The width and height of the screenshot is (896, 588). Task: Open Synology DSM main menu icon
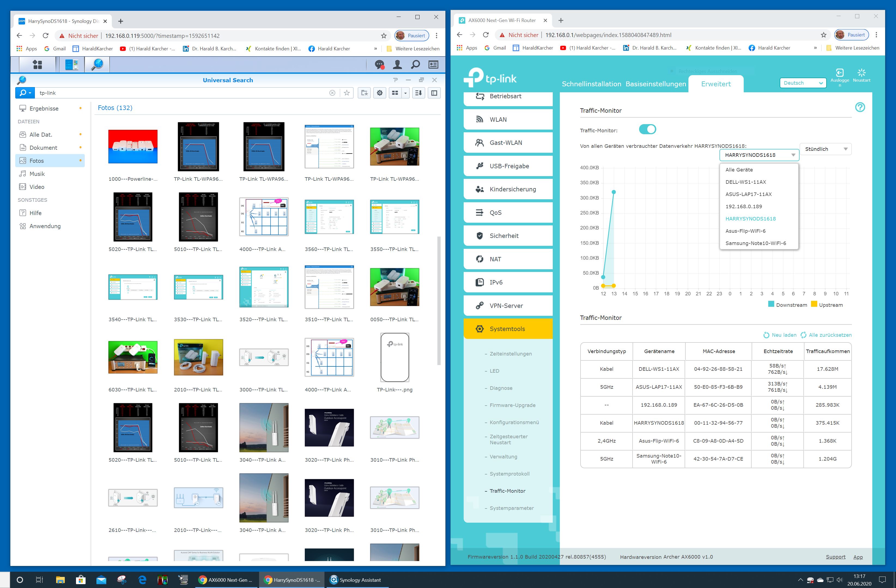point(37,65)
